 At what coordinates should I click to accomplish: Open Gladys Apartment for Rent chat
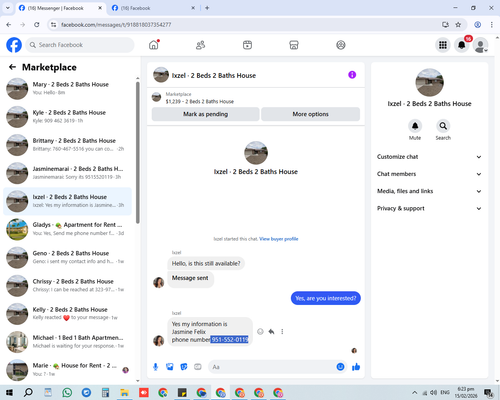(68, 229)
